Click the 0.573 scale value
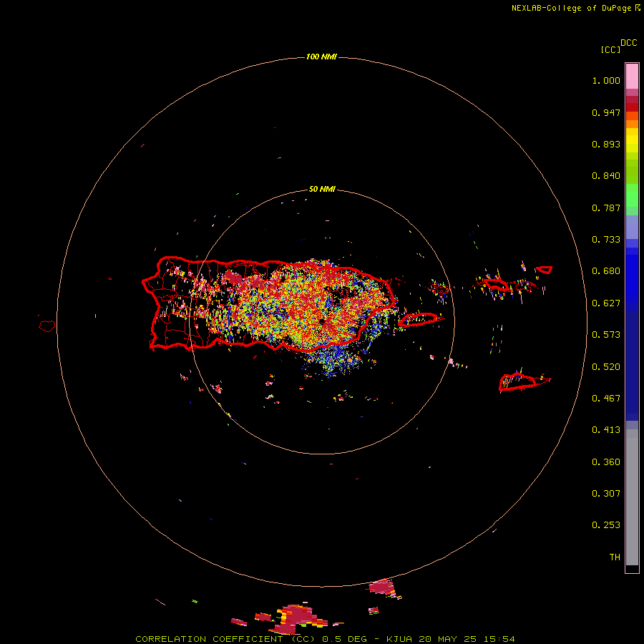644x644 pixels. coord(606,335)
